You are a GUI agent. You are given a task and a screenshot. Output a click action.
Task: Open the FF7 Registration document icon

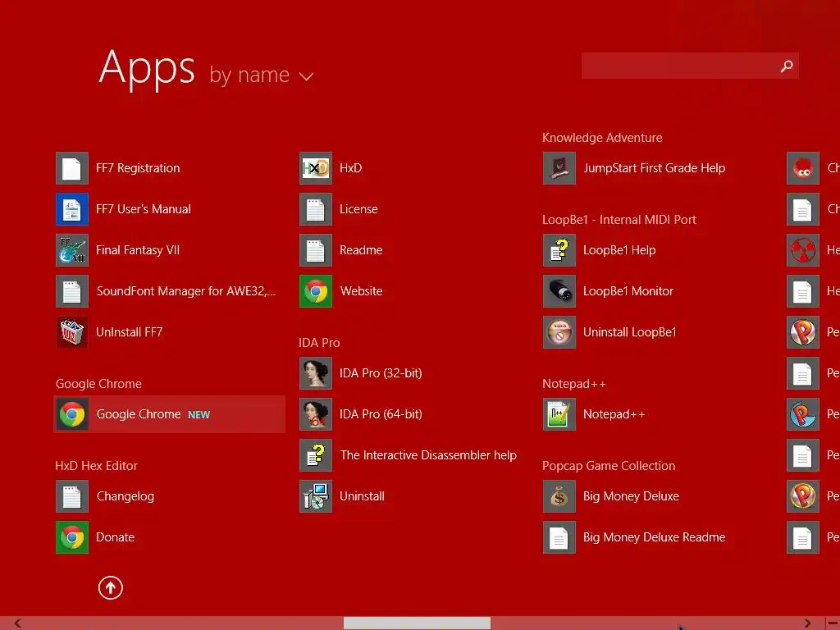(72, 168)
